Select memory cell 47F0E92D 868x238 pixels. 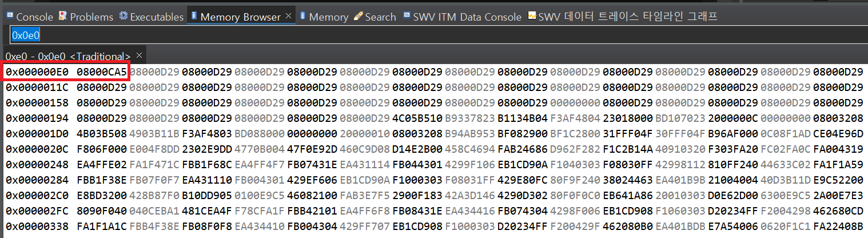click(312, 149)
